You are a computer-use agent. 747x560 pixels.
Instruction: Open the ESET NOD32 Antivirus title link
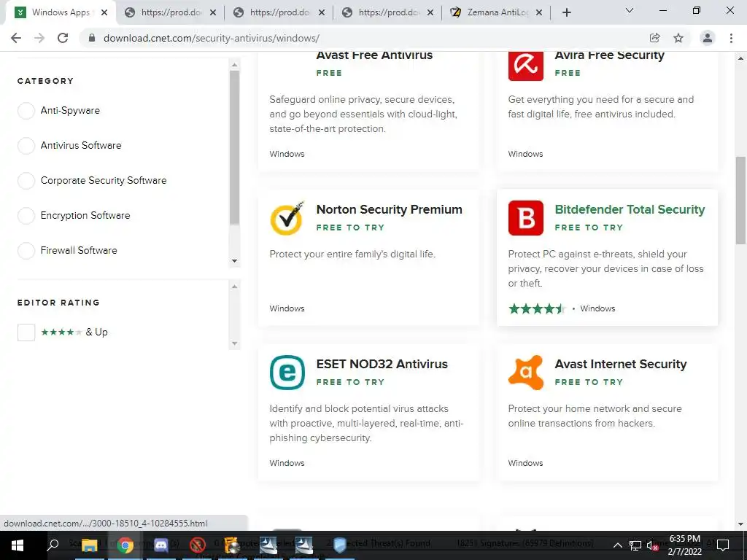(x=382, y=365)
